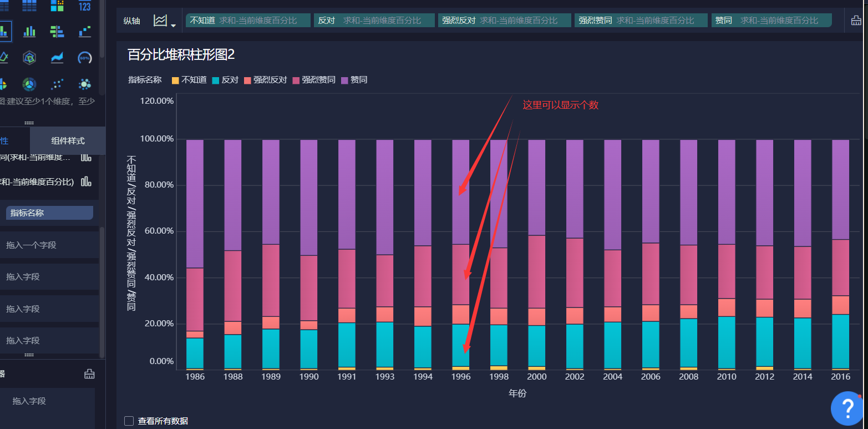Click bar icon beside the 求和-当前维度… field

click(86, 157)
